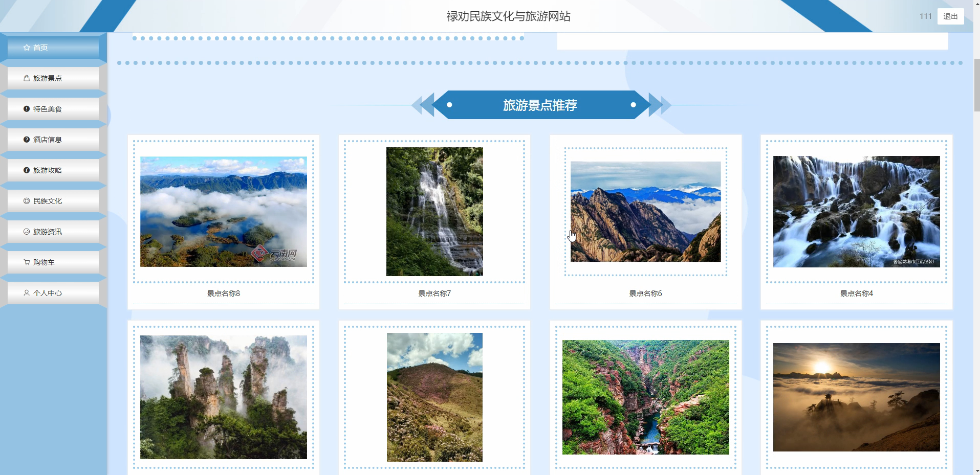Click the circle icon beside 民族文化
This screenshot has height=475, width=980.
(x=27, y=201)
